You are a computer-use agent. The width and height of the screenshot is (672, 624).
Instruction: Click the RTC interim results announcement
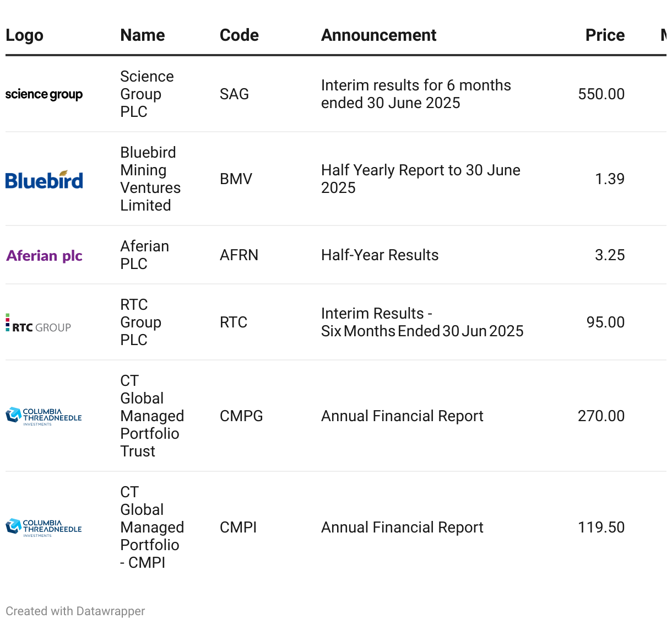[x=422, y=322]
